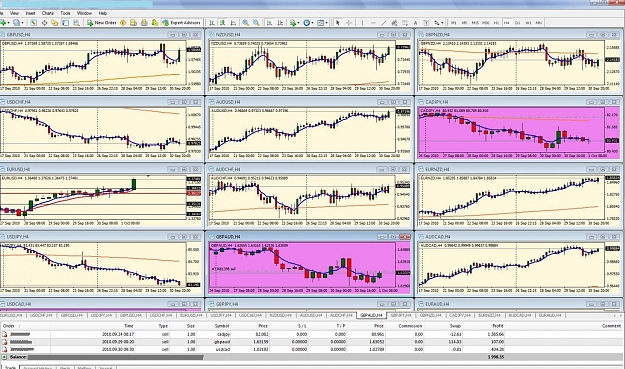Screen dimensions: 625x369
Task: Switch chart to candlesticks icon
Action: (222, 23)
